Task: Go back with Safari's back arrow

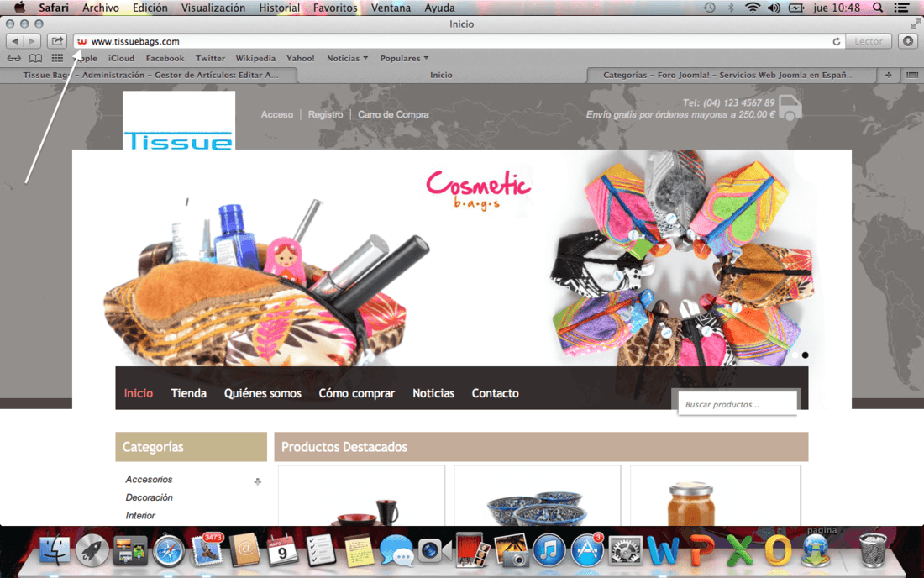Action: [x=15, y=41]
